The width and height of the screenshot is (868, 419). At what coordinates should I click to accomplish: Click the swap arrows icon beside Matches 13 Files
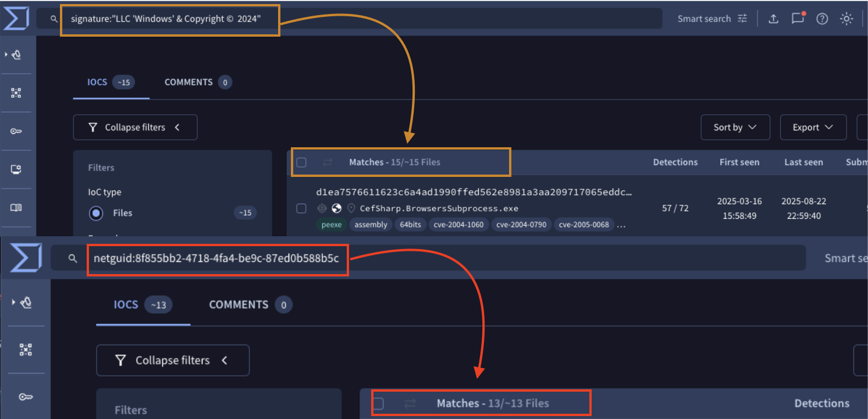(410, 403)
